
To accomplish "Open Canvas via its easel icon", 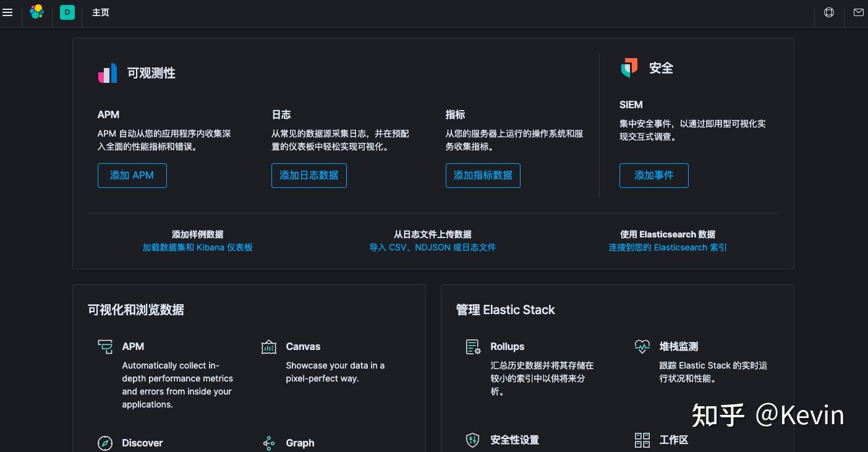I will (x=269, y=347).
